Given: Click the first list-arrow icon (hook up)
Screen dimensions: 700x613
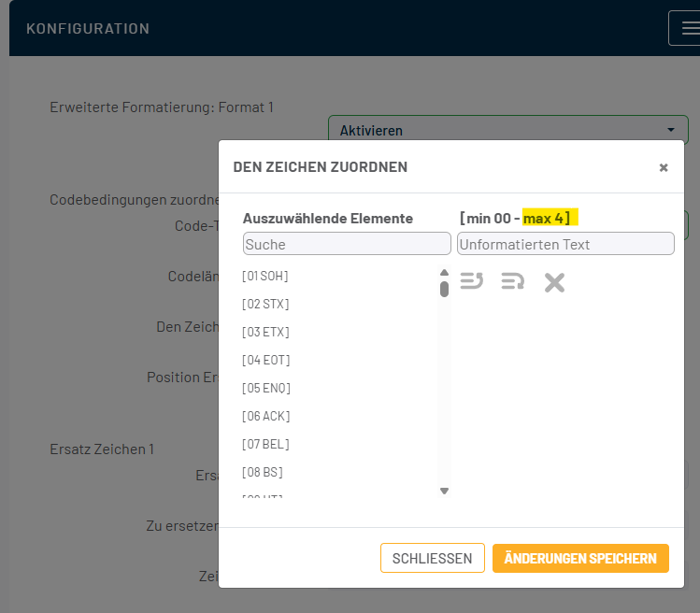Looking at the screenshot, I should pyautogui.click(x=472, y=281).
